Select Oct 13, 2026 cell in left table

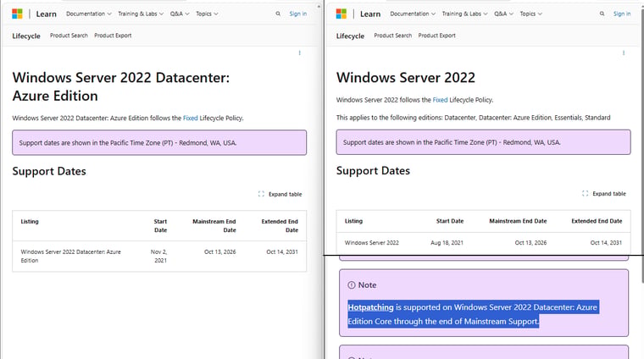[220, 252]
